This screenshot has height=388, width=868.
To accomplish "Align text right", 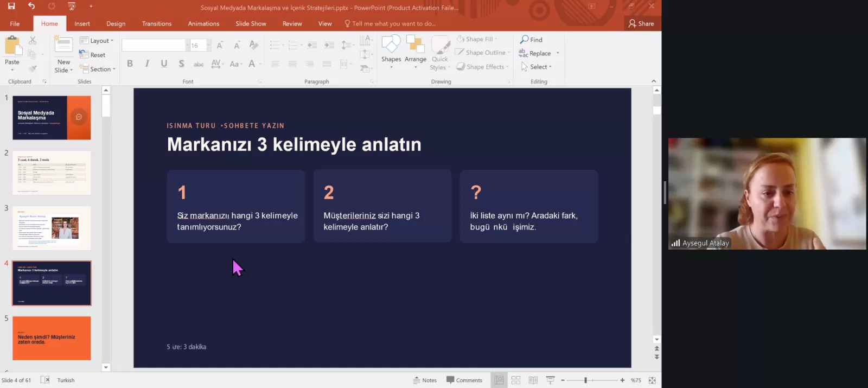I will click(310, 64).
